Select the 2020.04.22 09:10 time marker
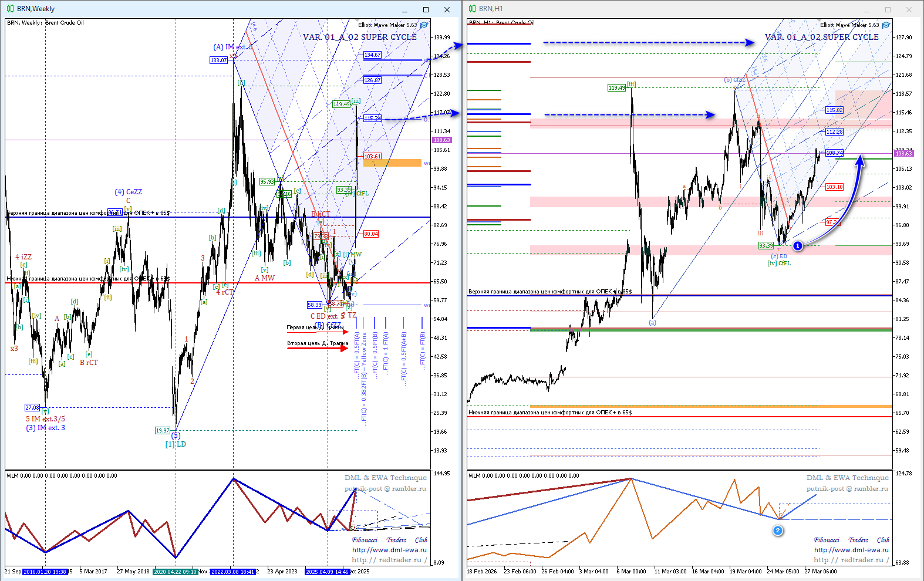The width and height of the screenshot is (924, 581). (x=175, y=572)
